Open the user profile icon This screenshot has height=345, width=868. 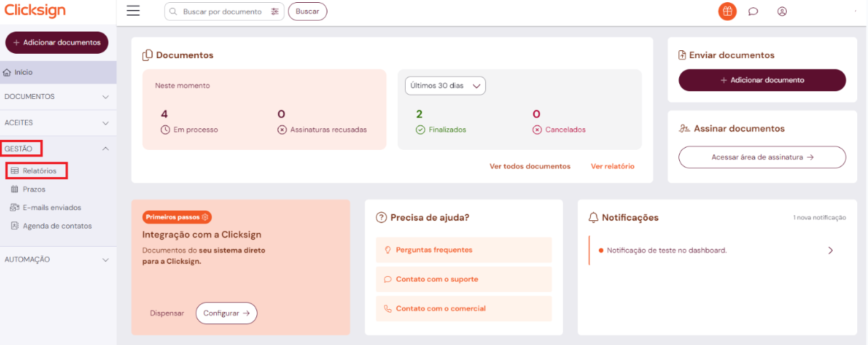pyautogui.click(x=782, y=11)
